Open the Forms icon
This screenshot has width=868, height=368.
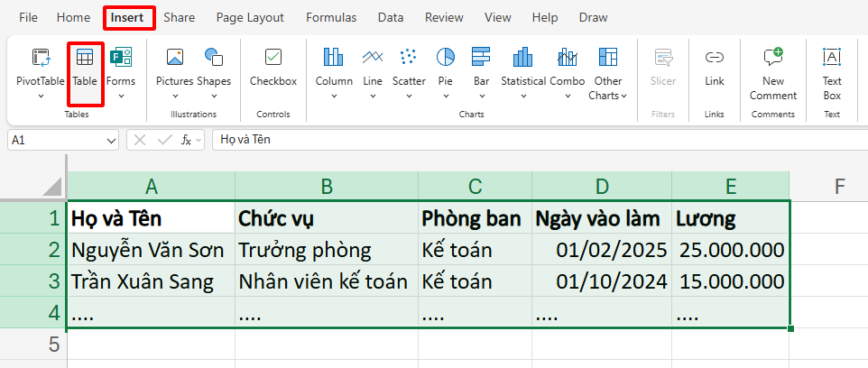point(120,58)
